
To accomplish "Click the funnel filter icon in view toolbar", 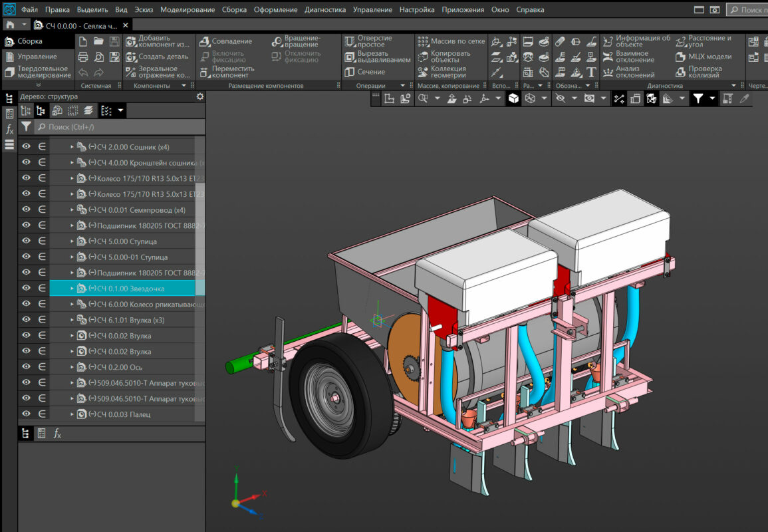I will tap(698, 98).
